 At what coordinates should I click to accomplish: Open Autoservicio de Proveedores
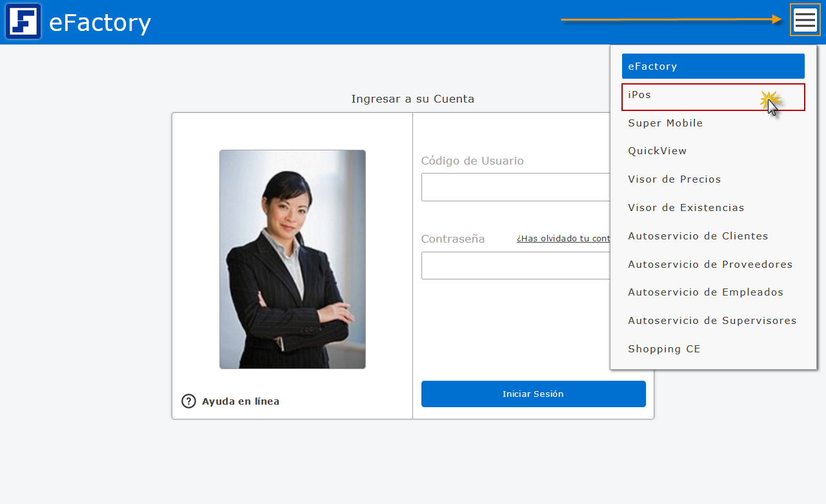[x=710, y=265]
